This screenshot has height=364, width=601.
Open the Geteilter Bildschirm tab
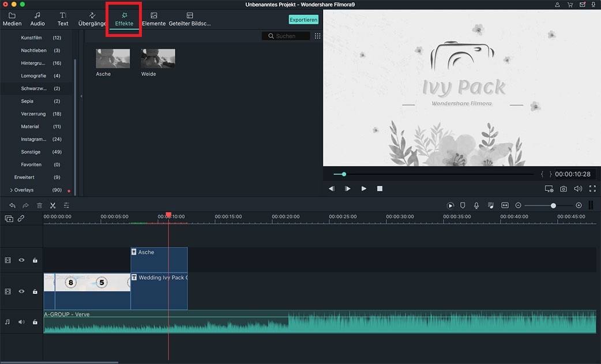coord(190,19)
